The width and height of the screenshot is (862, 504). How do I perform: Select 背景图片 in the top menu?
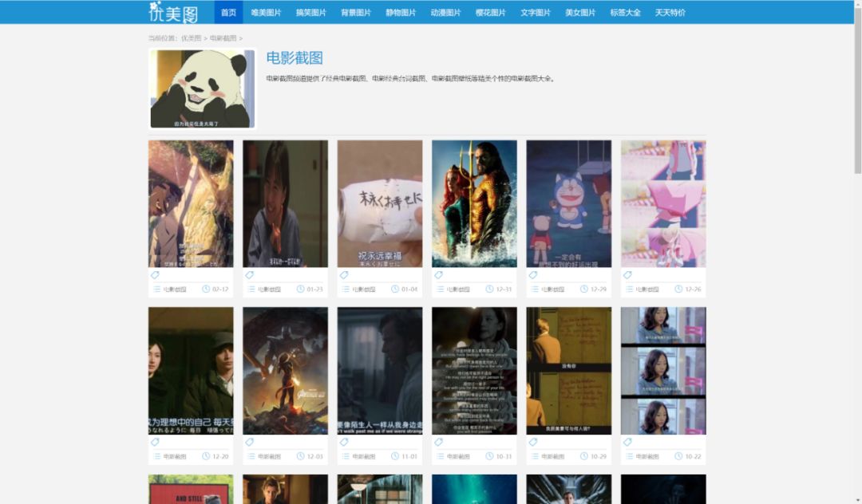pos(356,12)
